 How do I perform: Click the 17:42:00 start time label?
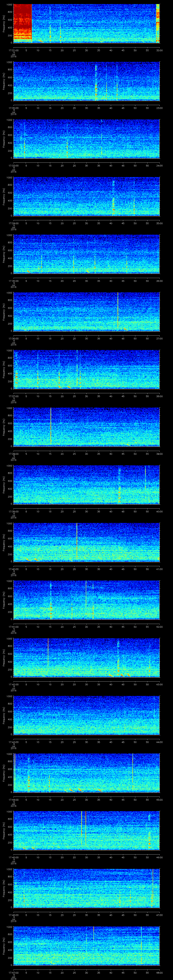point(13,684)
